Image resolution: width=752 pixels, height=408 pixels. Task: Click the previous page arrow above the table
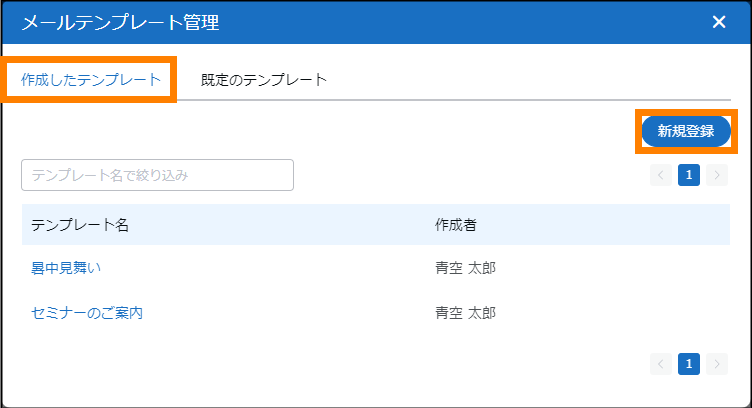(661, 175)
